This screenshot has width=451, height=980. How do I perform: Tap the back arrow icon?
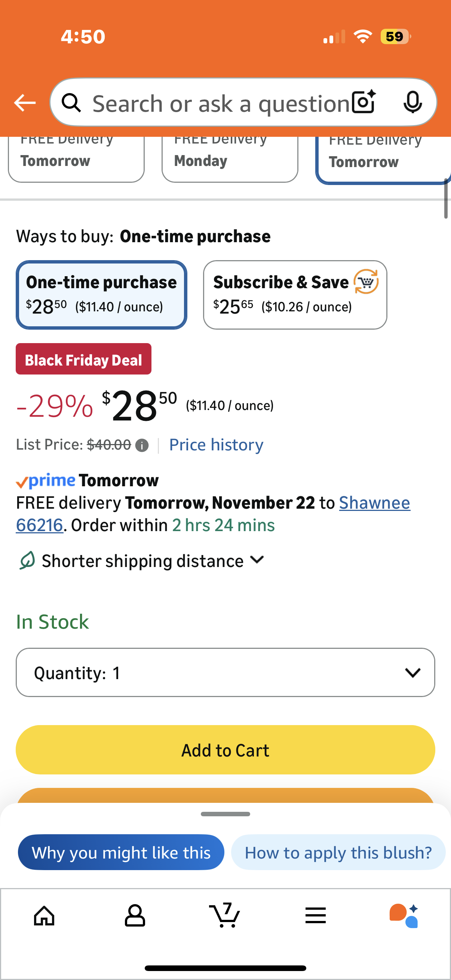pos(25,103)
